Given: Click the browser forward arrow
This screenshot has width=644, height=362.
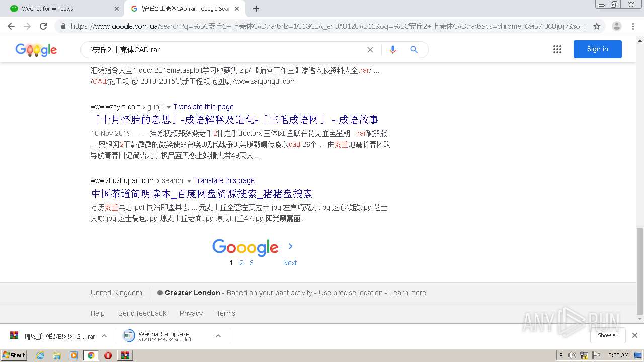Looking at the screenshot, I should coord(27,26).
